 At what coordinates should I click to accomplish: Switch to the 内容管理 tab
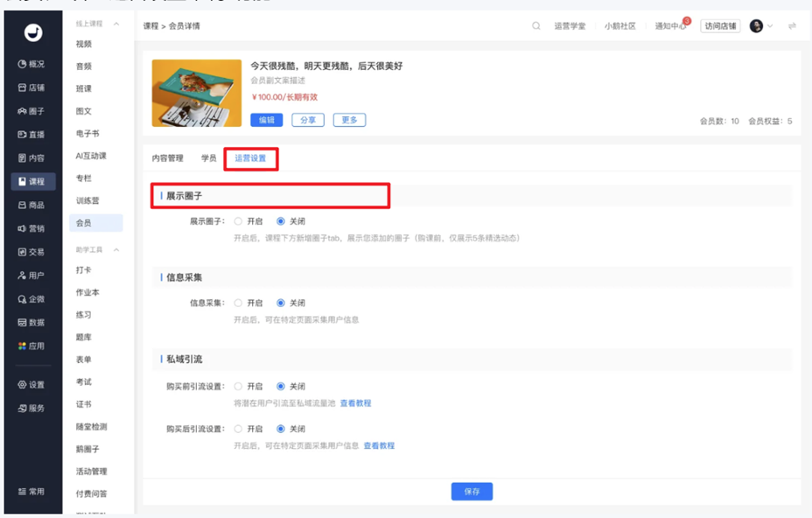[168, 158]
